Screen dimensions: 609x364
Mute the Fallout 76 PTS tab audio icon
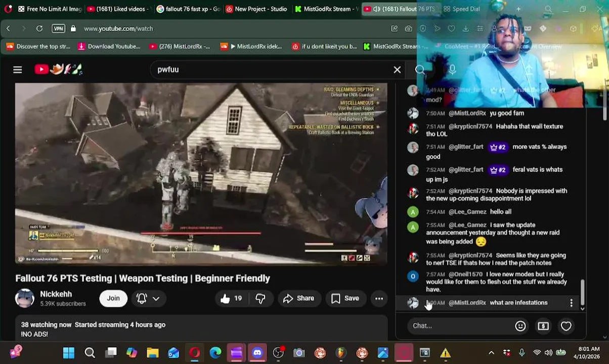(377, 9)
